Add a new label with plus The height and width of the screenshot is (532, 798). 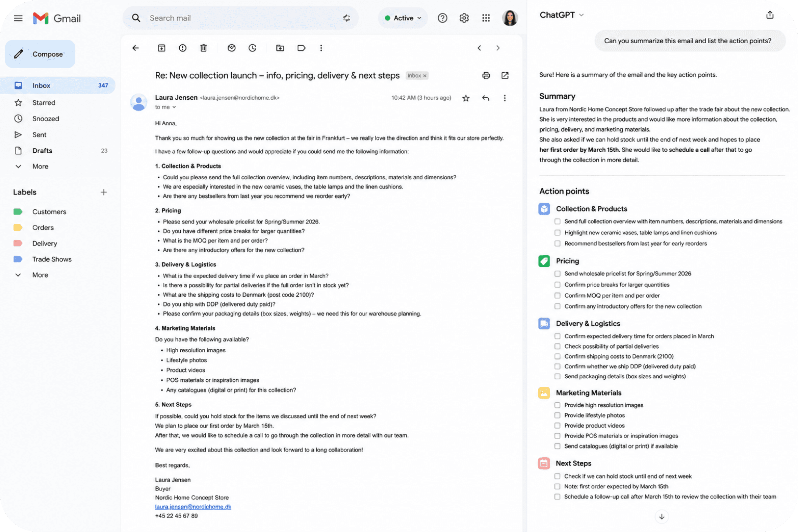[x=104, y=192]
